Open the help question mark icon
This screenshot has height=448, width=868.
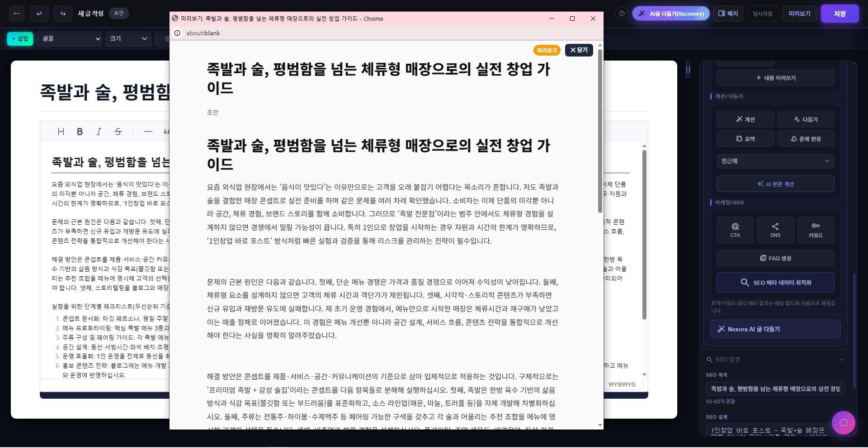point(622,14)
